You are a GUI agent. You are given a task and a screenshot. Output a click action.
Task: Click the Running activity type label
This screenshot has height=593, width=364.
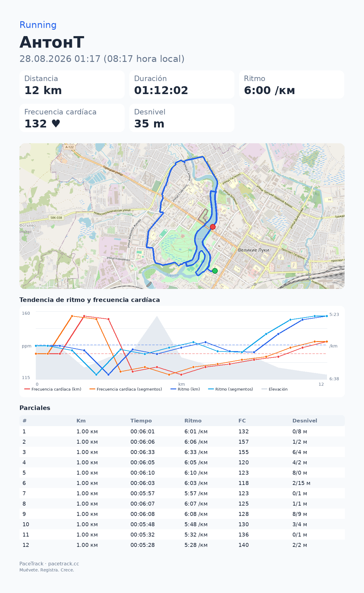pos(38,25)
